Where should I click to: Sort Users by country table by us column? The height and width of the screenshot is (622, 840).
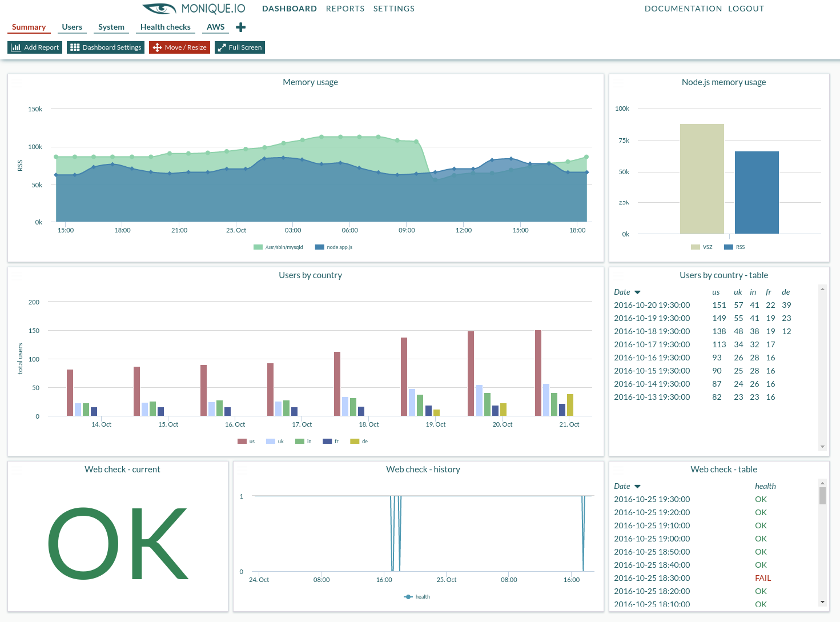point(716,292)
